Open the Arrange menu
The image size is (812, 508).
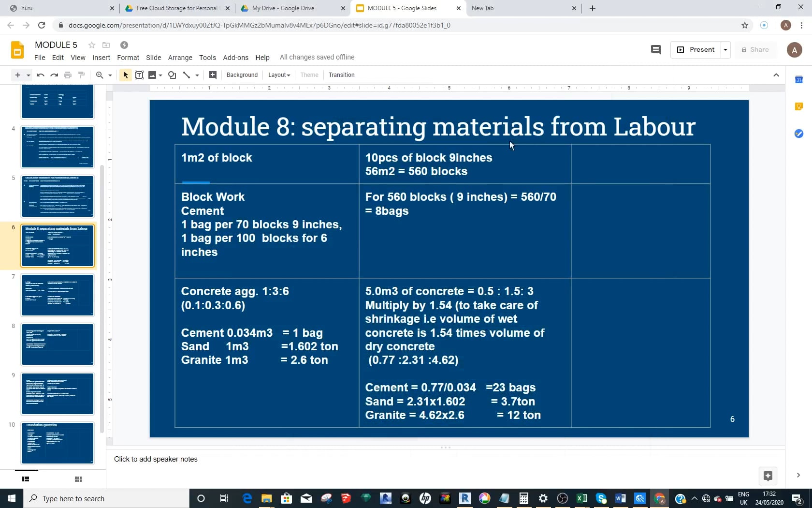(180, 58)
